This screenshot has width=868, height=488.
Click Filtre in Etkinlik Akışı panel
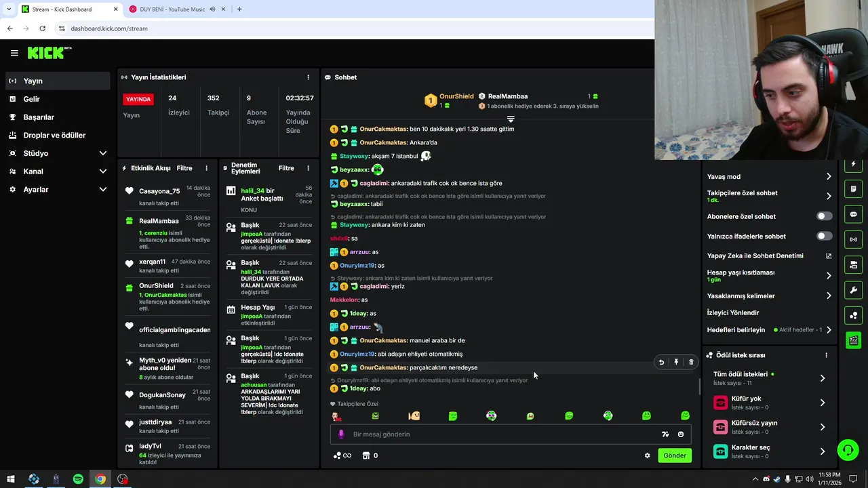pyautogui.click(x=184, y=168)
